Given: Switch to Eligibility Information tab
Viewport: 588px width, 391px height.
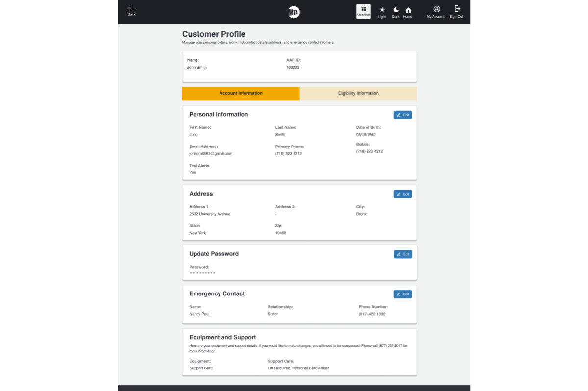Looking at the screenshot, I should click(358, 93).
